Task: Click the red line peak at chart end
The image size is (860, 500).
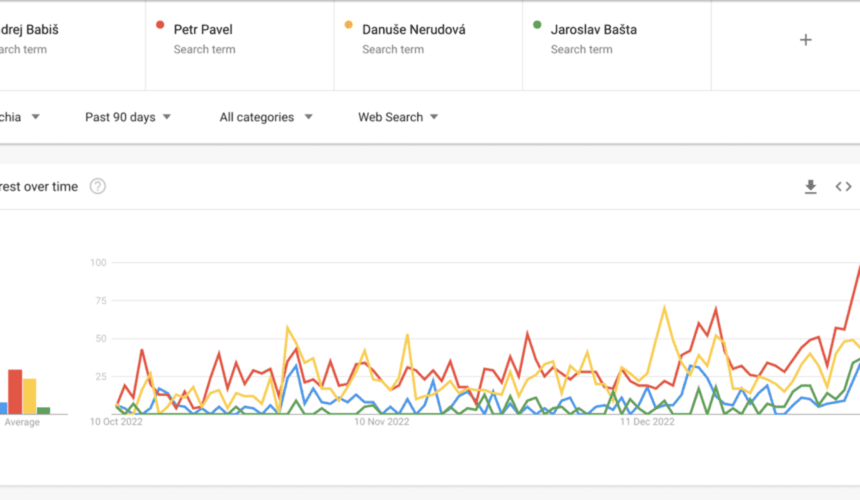Action: [857, 270]
